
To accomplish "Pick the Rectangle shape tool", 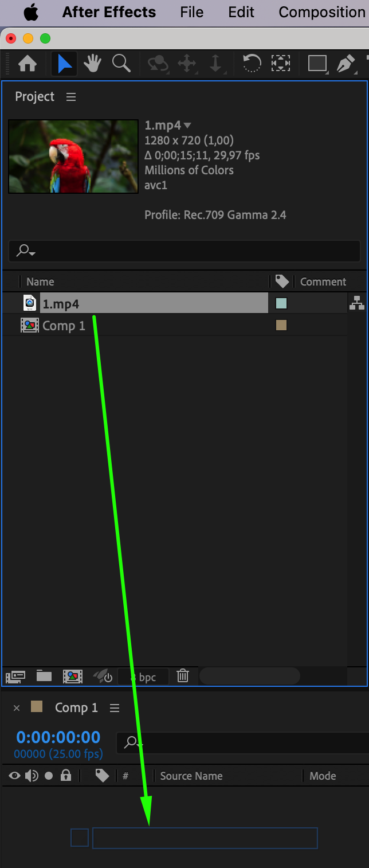I will [x=317, y=63].
